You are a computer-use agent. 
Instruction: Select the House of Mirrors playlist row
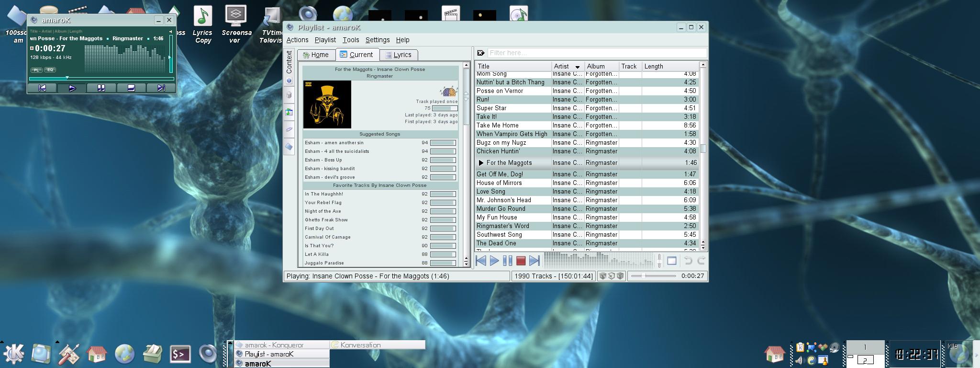(587, 183)
